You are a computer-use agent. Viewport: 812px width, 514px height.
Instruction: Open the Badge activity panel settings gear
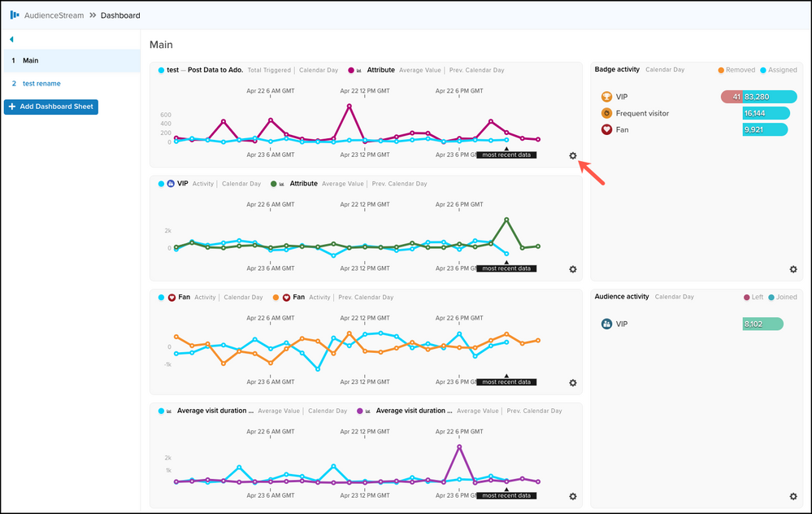click(x=793, y=269)
